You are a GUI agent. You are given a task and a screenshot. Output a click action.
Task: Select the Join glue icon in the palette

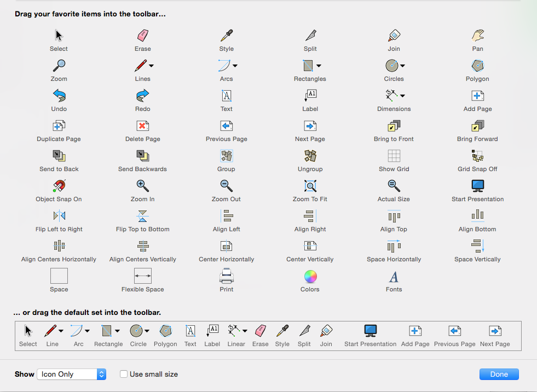click(394, 36)
